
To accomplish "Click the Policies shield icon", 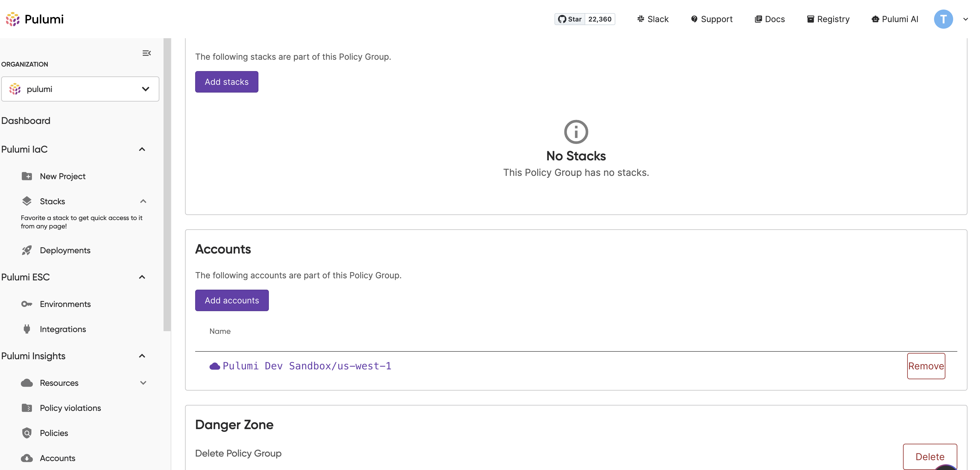I will coord(27,433).
